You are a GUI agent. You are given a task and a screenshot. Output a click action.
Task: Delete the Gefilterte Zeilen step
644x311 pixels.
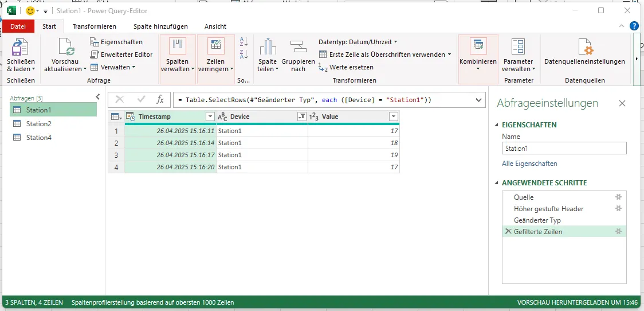[x=508, y=231]
